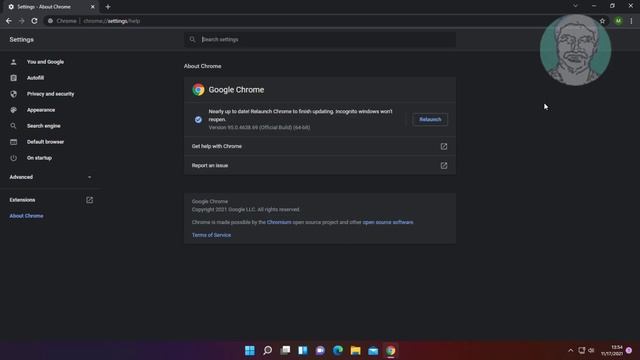Open You and Google settings
The image size is (640, 360).
45,62
